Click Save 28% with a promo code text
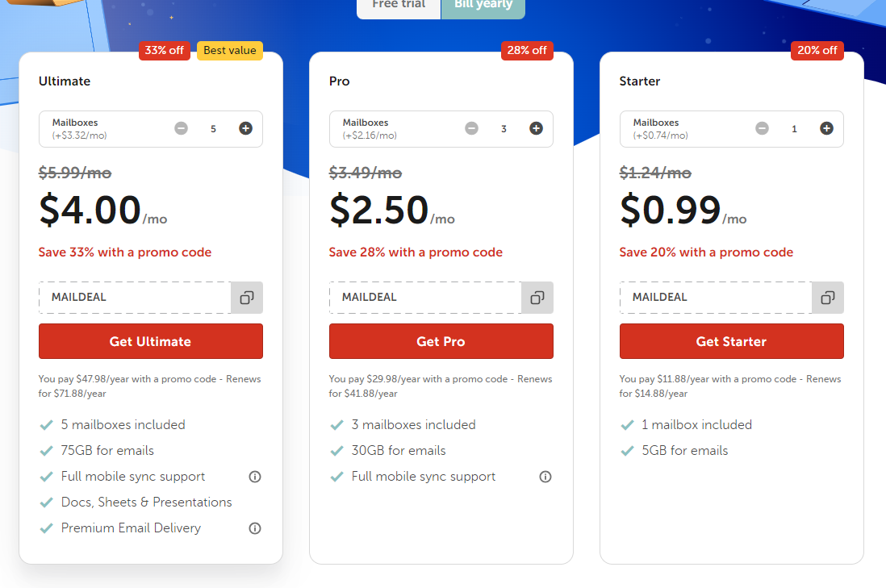Screen dimensions: 886x588 click(416, 252)
